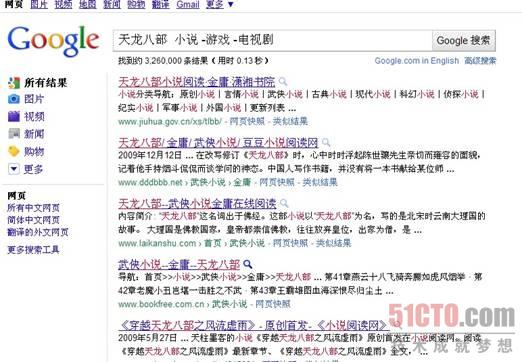Click 网页 heading in left sidebar
This screenshot has width=522, height=362.
pos(16,196)
